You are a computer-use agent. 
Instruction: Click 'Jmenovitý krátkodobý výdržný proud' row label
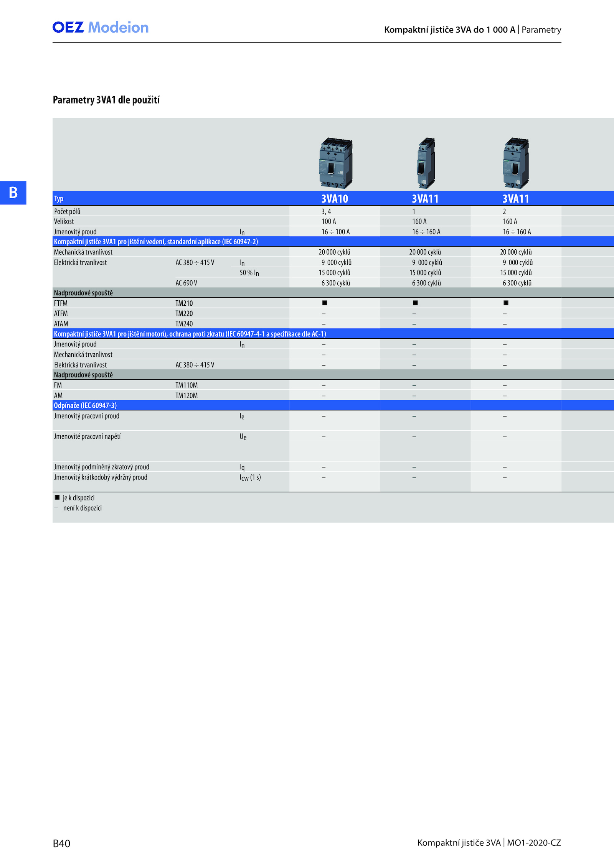101,478
